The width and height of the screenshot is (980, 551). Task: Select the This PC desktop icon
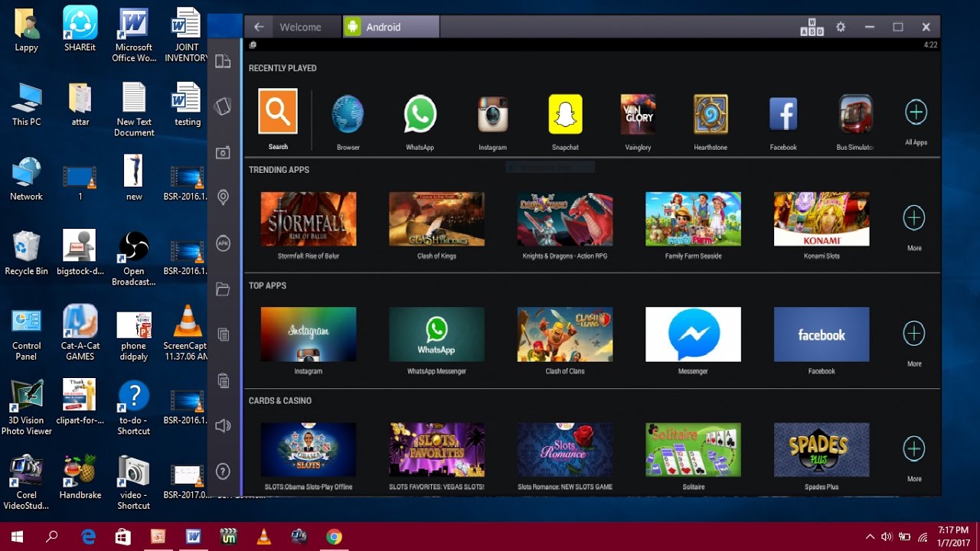(x=27, y=104)
